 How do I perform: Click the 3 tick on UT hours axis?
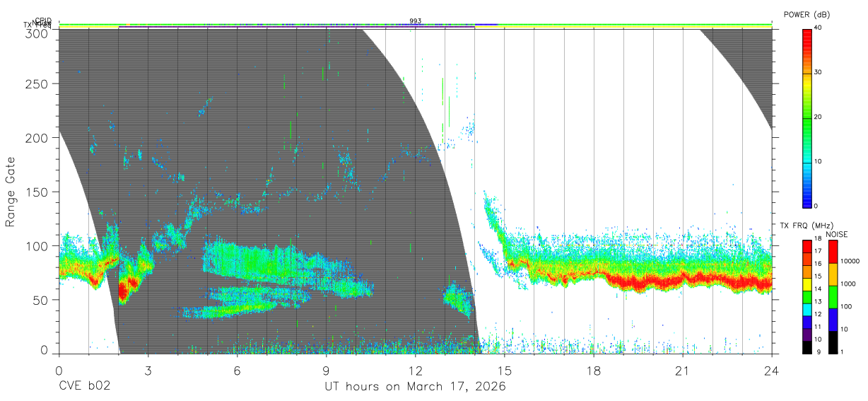click(x=148, y=370)
